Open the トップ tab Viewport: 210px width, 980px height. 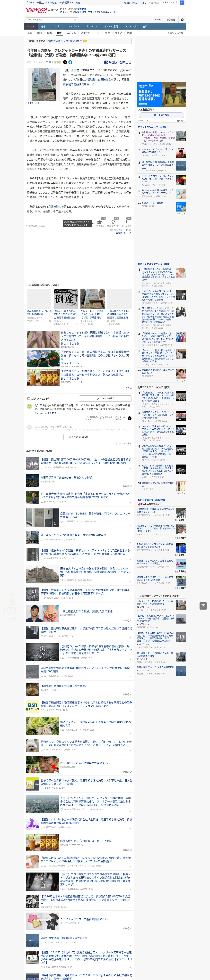coord(31,27)
